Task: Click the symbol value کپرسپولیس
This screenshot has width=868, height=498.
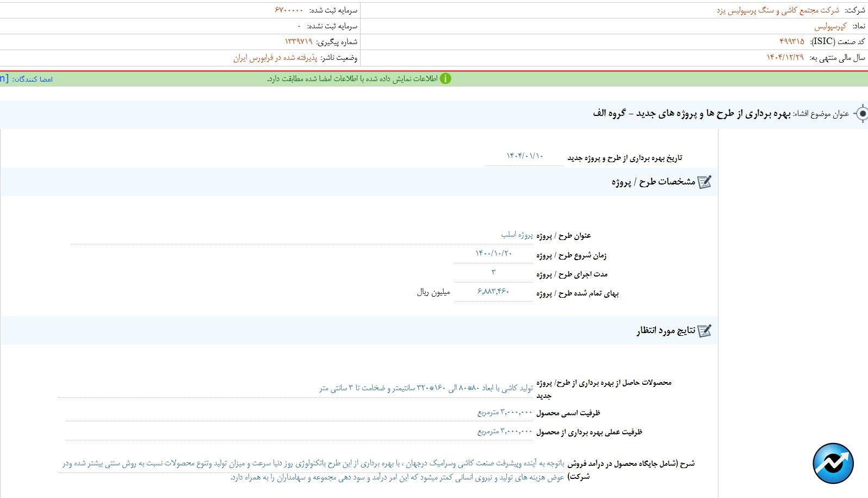Action: (830, 26)
